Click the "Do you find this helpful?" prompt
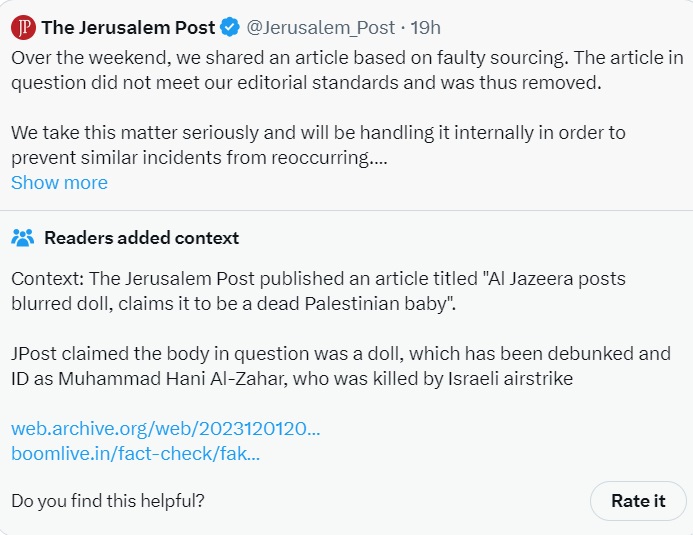 [114, 500]
